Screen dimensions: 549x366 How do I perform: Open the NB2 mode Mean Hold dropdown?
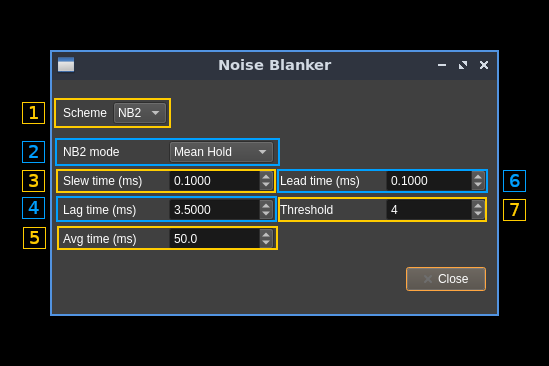pyautogui.click(x=221, y=152)
